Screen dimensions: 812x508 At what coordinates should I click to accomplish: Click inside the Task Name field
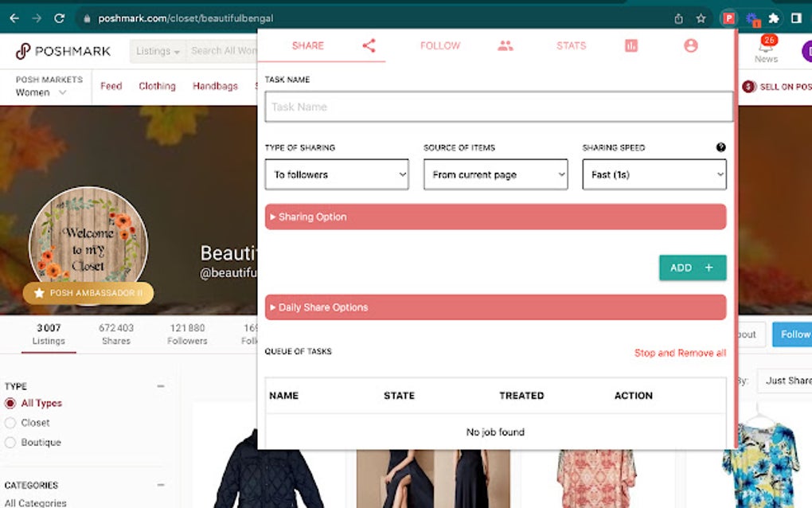(498, 107)
